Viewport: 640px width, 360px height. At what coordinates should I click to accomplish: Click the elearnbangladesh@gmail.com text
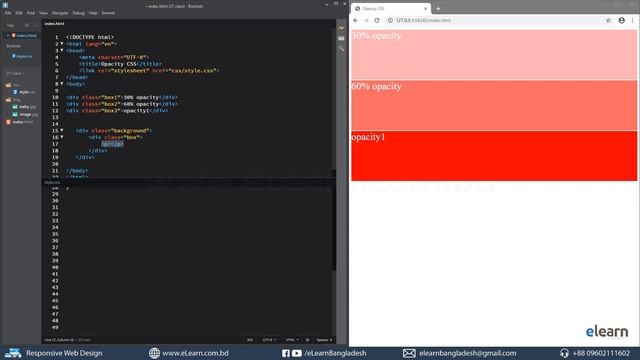click(467, 353)
